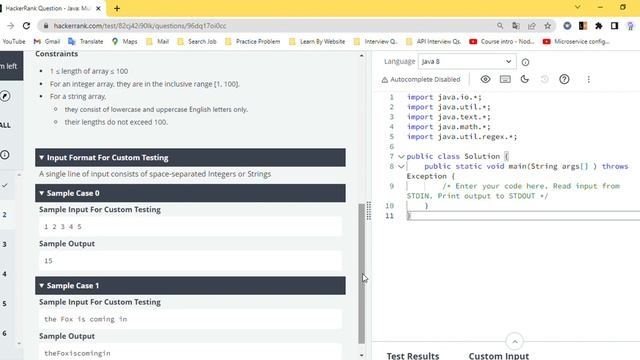Switch to the Custom Input tab

[x=498, y=356]
